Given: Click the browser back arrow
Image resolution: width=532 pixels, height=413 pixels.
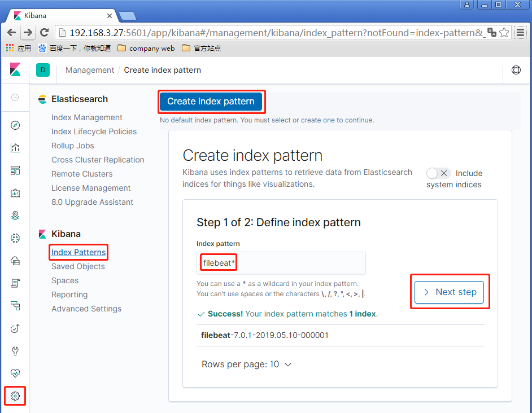Looking at the screenshot, I should (11, 33).
